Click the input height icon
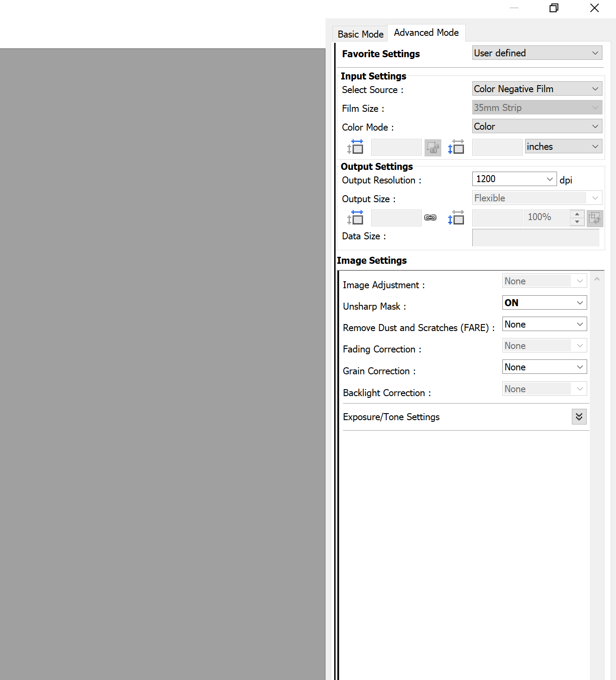616x680 pixels. (x=456, y=147)
